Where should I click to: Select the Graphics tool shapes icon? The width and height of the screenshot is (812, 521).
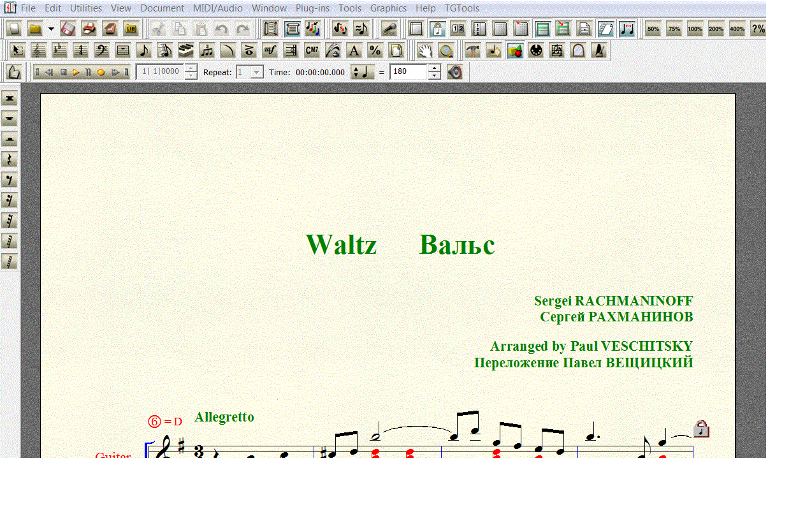pos(515,50)
